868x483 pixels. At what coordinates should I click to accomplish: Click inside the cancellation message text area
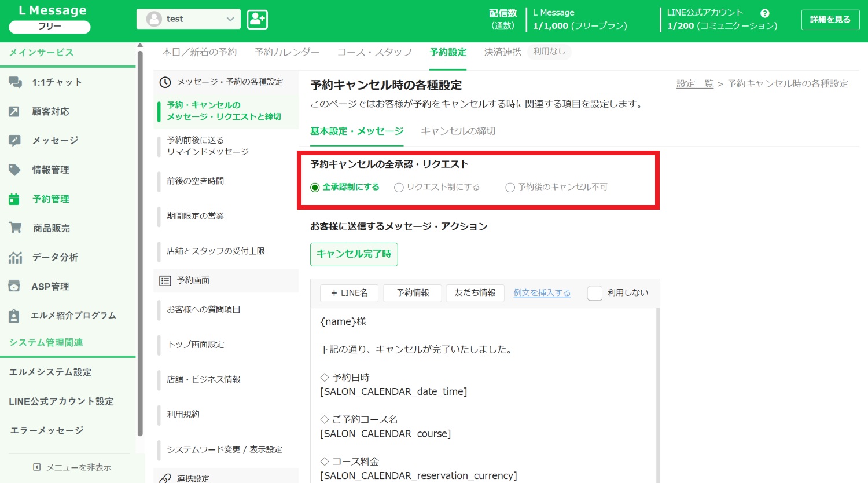(x=483, y=395)
